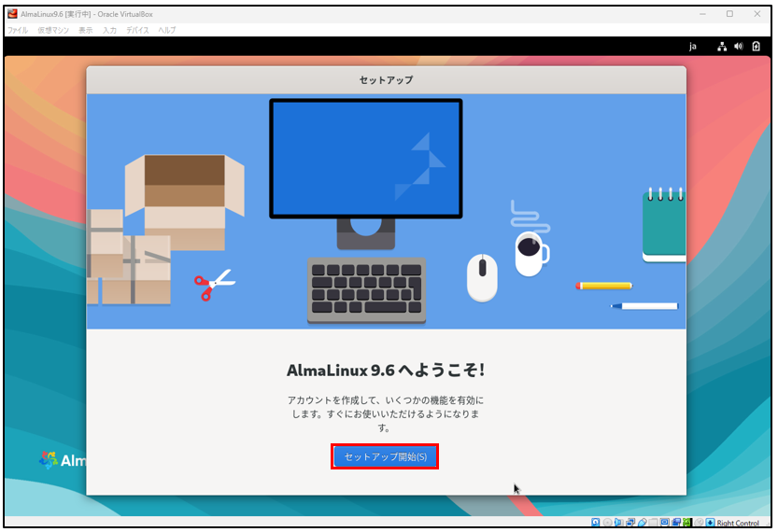Click the Right Control host key indicator
The height and width of the screenshot is (532, 778).
tap(738, 523)
